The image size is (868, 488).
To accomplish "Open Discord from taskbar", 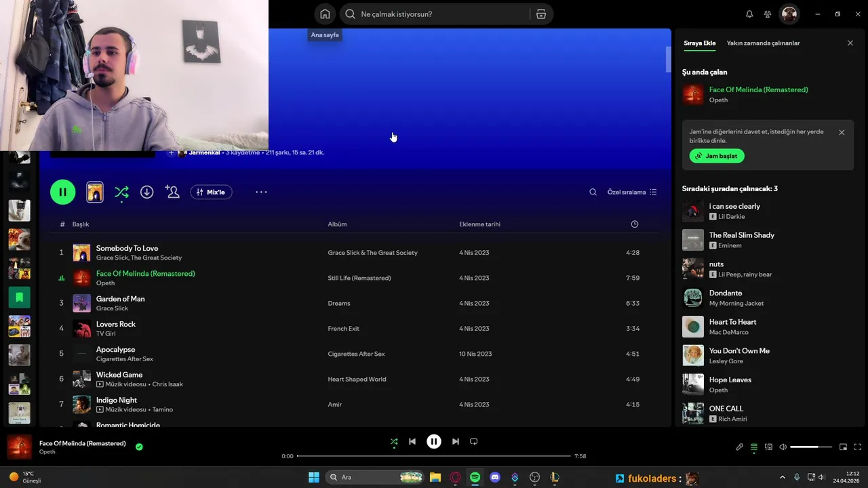I will (495, 477).
